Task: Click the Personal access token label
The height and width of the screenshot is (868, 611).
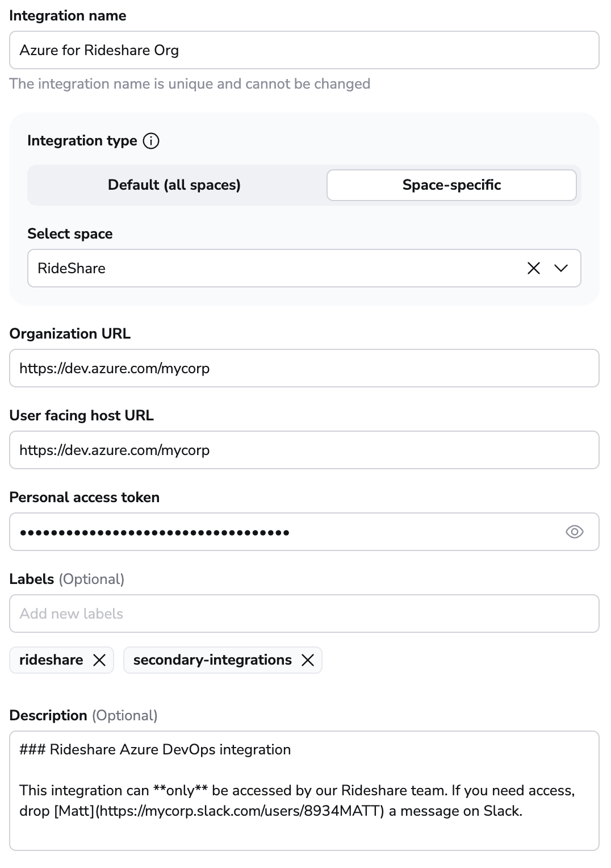Action: 85,498
